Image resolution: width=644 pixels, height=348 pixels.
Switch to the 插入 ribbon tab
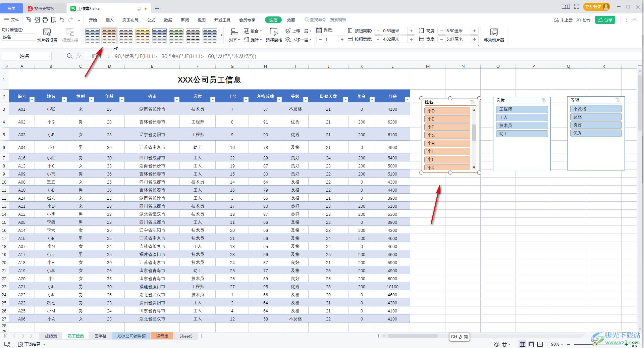(109, 20)
